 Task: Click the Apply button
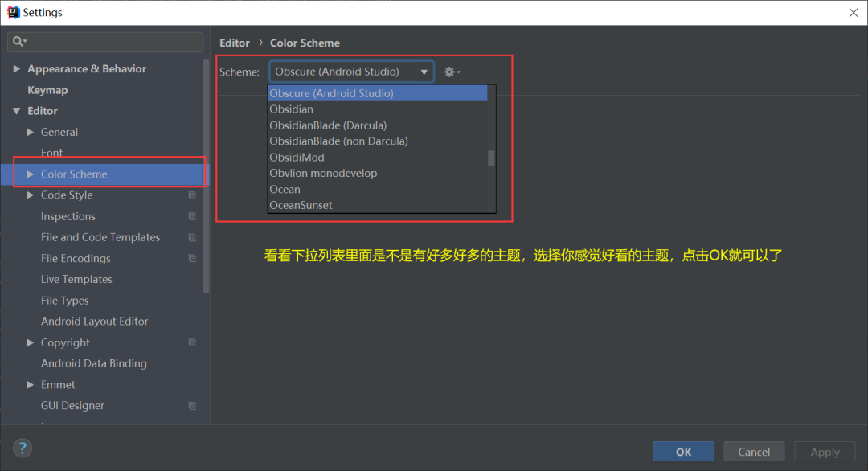pyautogui.click(x=825, y=452)
